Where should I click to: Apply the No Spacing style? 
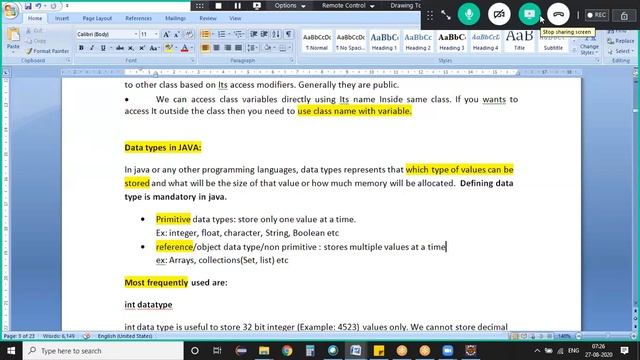tap(351, 41)
